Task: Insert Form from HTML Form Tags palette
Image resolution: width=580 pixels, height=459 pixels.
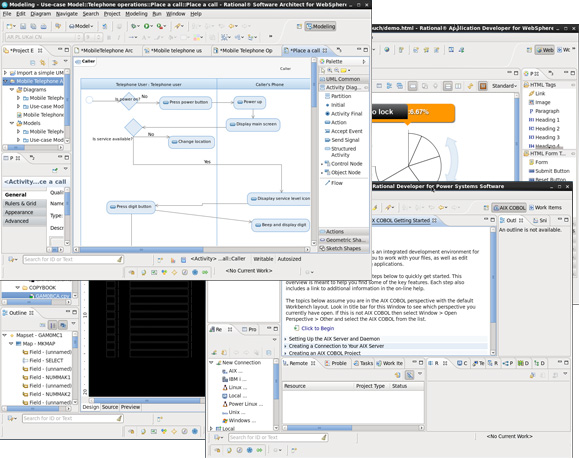Action: [x=538, y=162]
